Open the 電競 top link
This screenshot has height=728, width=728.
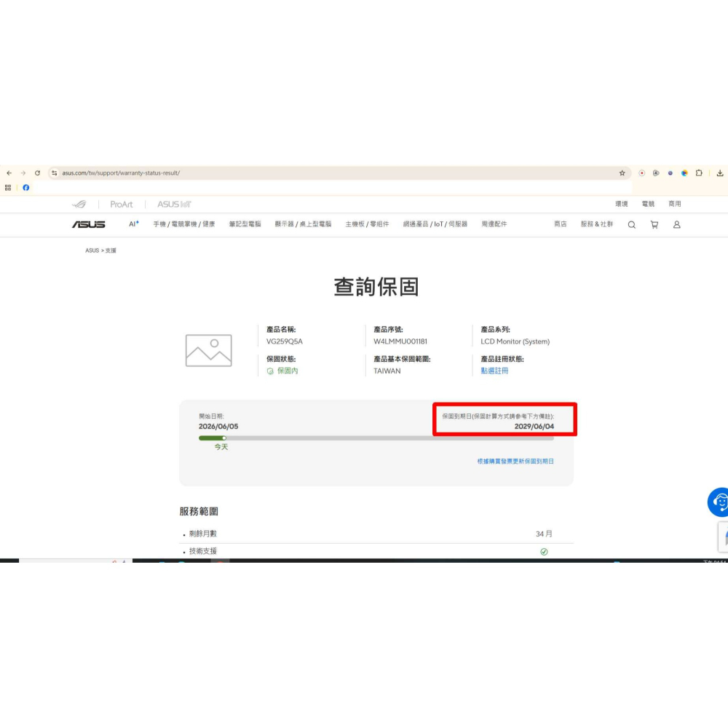[x=648, y=204]
